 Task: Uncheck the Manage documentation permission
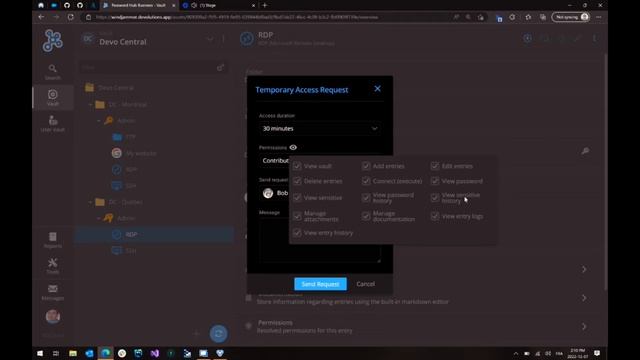[366, 216]
